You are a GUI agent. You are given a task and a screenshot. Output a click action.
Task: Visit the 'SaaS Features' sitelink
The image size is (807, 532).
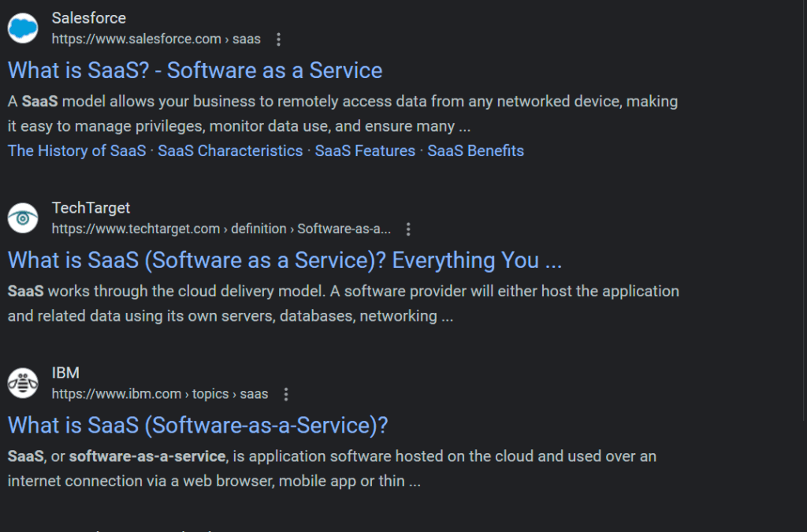(x=365, y=151)
